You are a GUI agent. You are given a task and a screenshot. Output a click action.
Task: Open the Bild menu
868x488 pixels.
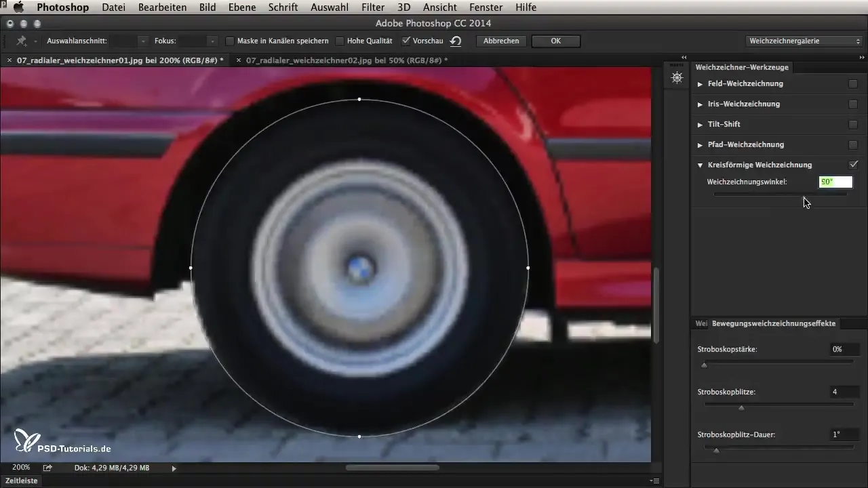[x=208, y=7]
